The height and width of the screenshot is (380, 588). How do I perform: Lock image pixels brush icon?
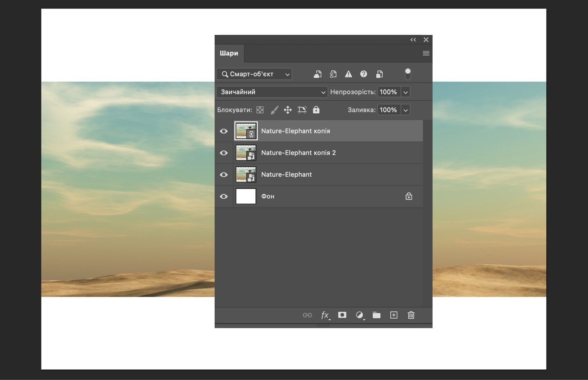274,110
